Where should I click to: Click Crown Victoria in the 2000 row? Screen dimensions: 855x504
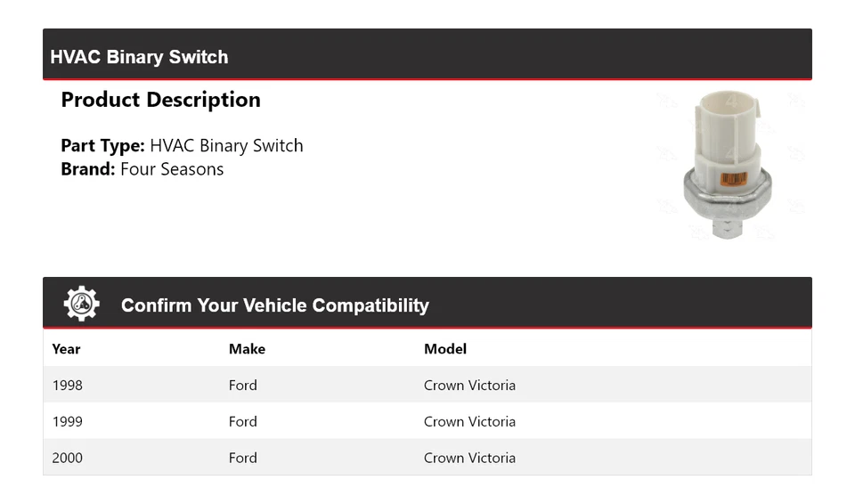469,458
